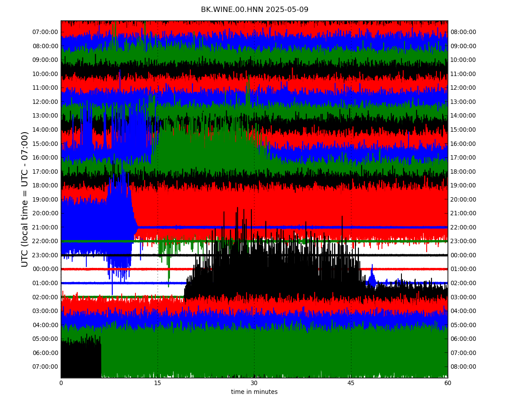Image resolution: width=509 pixels, height=420 pixels.
Task: Pick 22:00:00 on the right-hand time axis
Action: (x=463, y=227)
